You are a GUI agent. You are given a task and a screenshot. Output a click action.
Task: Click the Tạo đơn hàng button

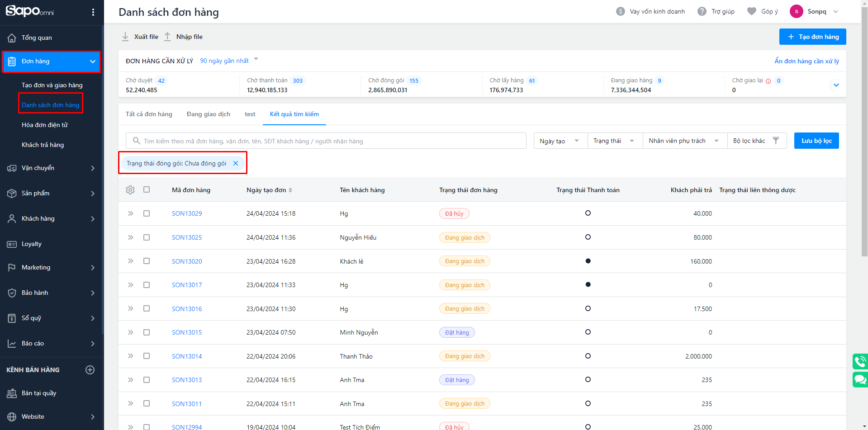click(812, 37)
